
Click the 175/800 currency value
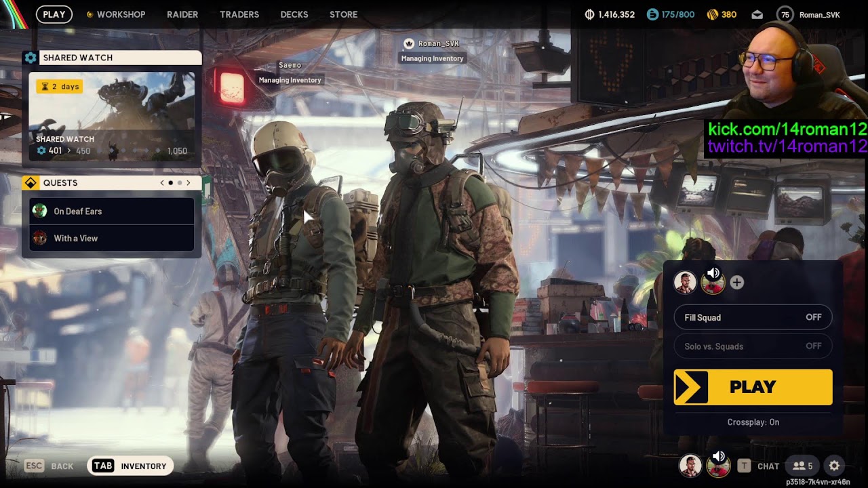click(678, 14)
